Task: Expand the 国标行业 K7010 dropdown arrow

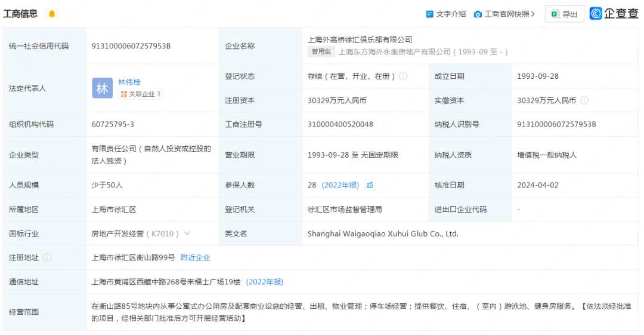Action: click(187, 233)
